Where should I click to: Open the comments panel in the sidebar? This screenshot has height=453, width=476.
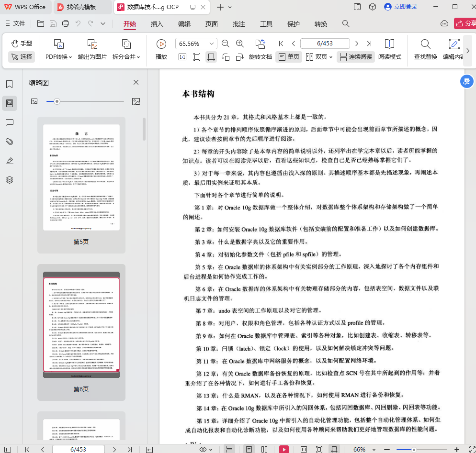[10, 122]
